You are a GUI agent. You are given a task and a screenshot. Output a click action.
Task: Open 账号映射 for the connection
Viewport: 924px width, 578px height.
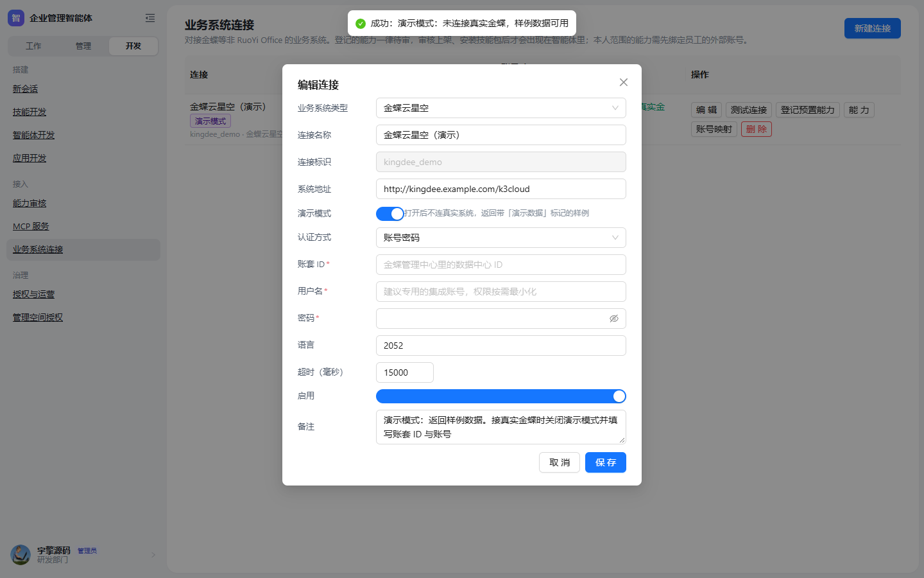tap(714, 129)
